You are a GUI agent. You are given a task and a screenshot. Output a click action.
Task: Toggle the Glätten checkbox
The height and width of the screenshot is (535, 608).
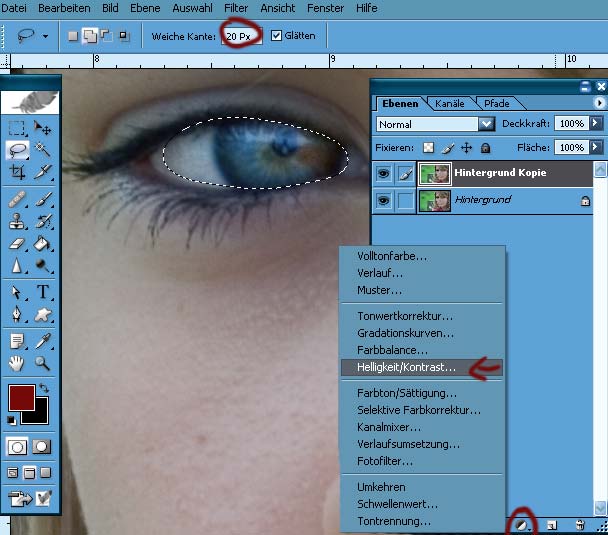277,36
